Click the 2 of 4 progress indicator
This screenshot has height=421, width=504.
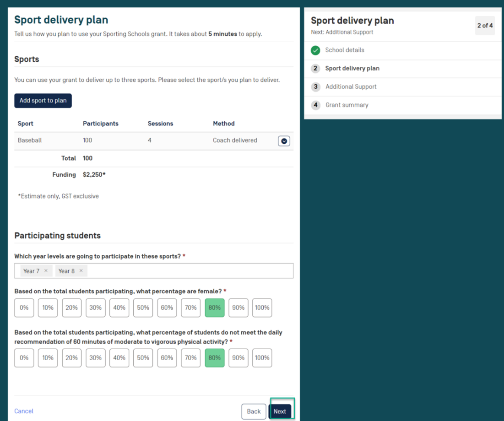(485, 26)
